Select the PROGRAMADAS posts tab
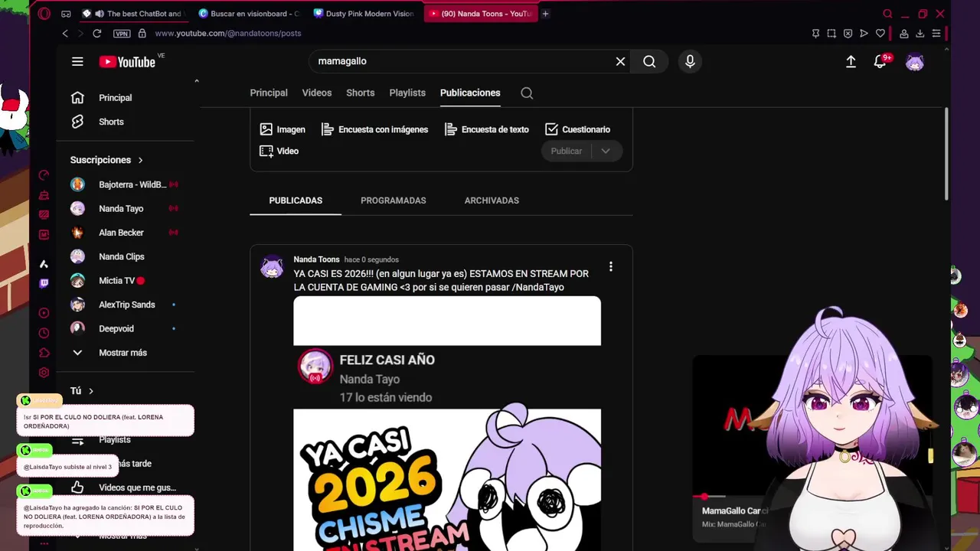The width and height of the screenshot is (980, 551). pos(394,201)
